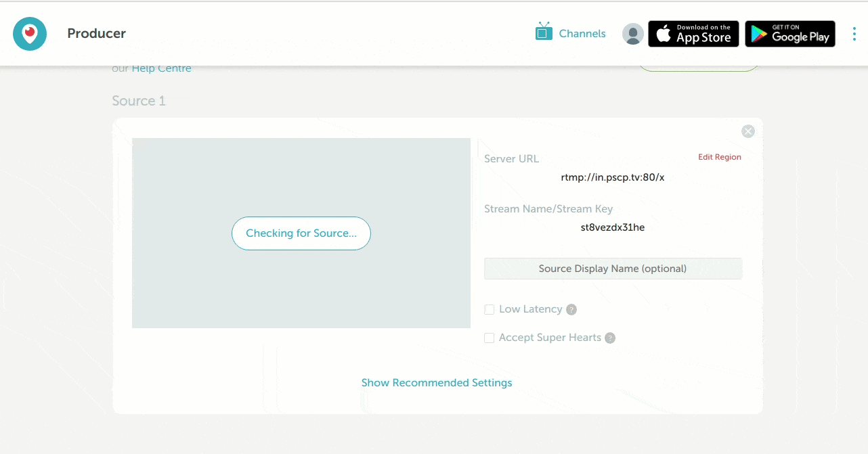Open the Help Centre link
Viewport: 868px width, 454px height.
(161, 68)
